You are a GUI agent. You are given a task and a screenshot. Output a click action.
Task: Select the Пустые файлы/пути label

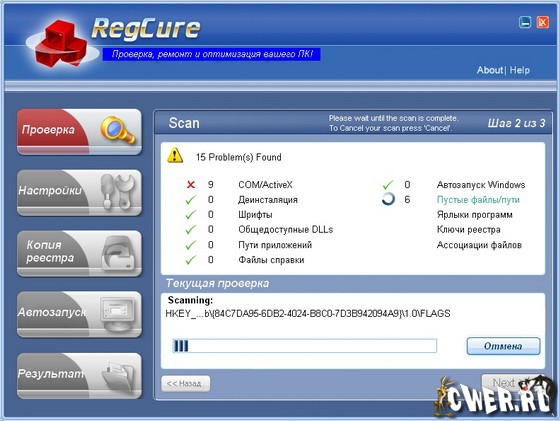click(478, 200)
